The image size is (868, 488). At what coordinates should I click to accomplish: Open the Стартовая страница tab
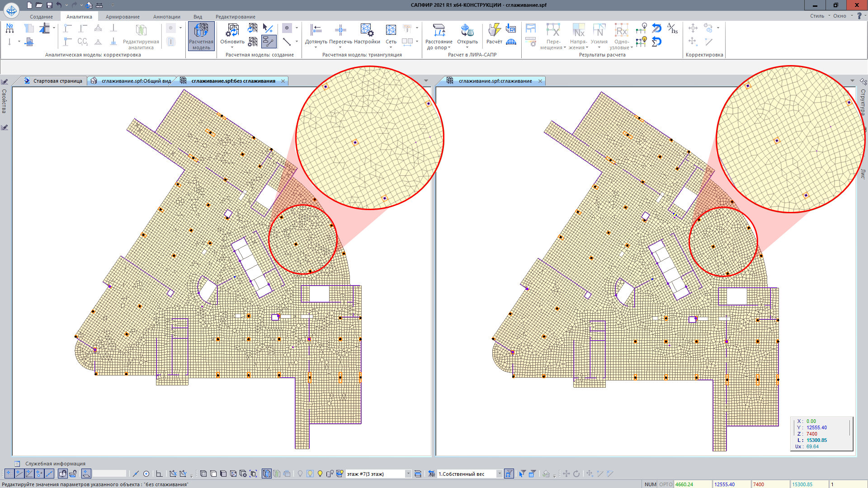[57, 81]
